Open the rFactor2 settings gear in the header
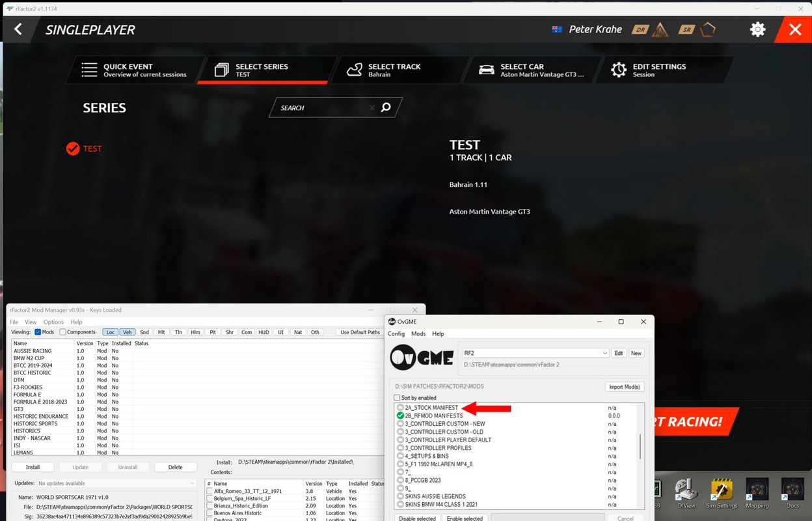Image resolution: width=812 pixels, height=521 pixels. (x=757, y=29)
